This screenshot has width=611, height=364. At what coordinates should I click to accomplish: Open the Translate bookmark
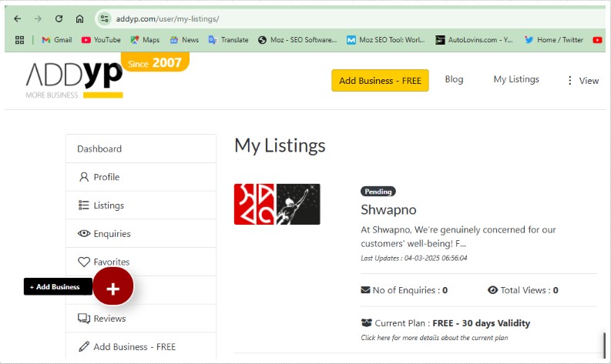[228, 40]
